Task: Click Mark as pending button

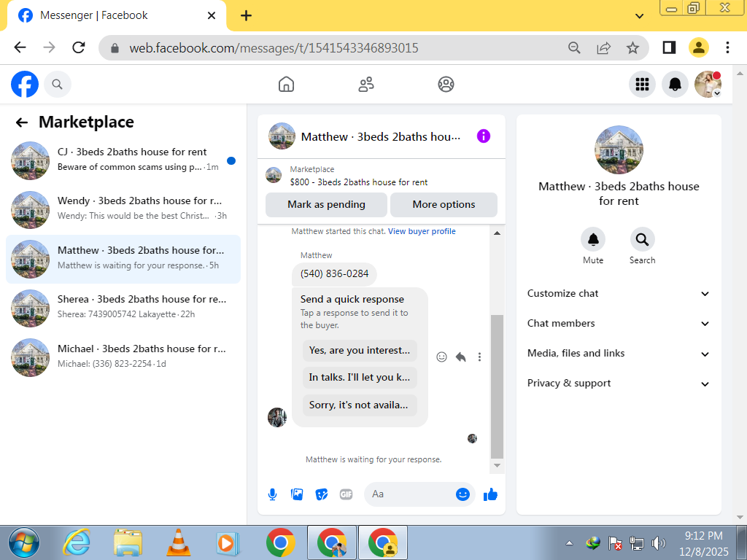Action: coord(326,205)
